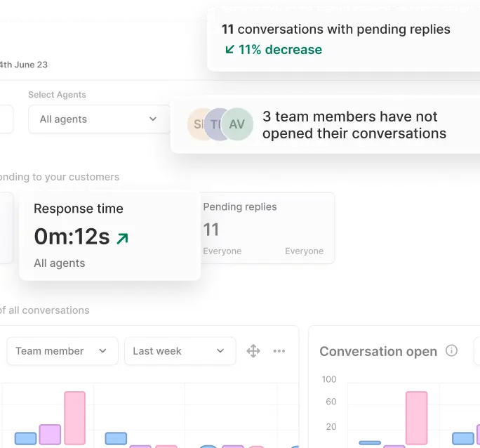This screenshot has height=448, width=480.
Task: Click the Response time card
Action: point(109,236)
